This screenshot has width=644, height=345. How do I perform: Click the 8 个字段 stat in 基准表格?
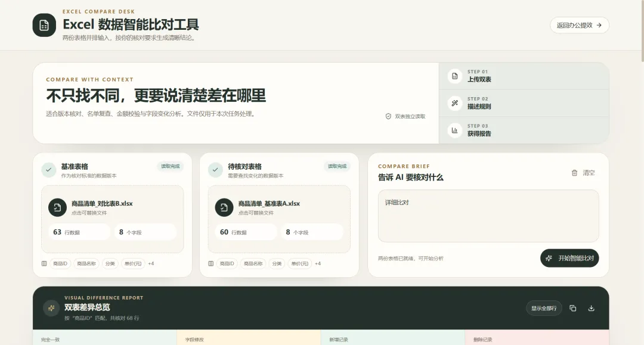(x=145, y=232)
